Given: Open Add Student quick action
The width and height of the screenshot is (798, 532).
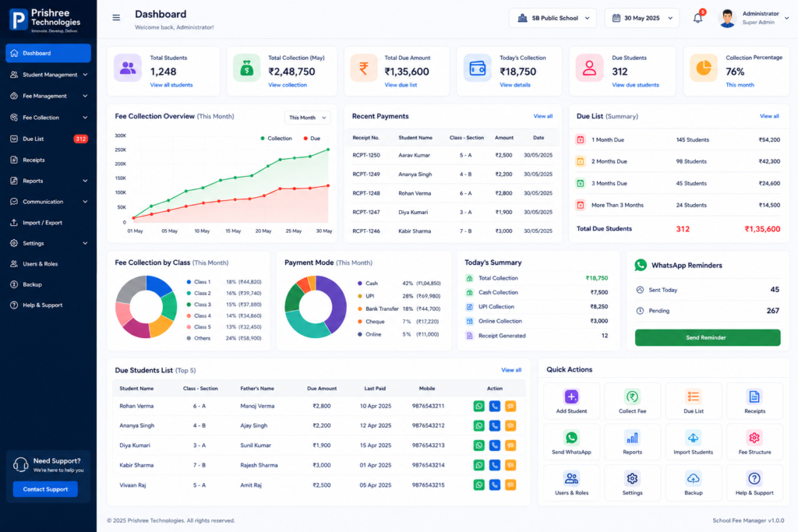Looking at the screenshot, I should point(571,401).
